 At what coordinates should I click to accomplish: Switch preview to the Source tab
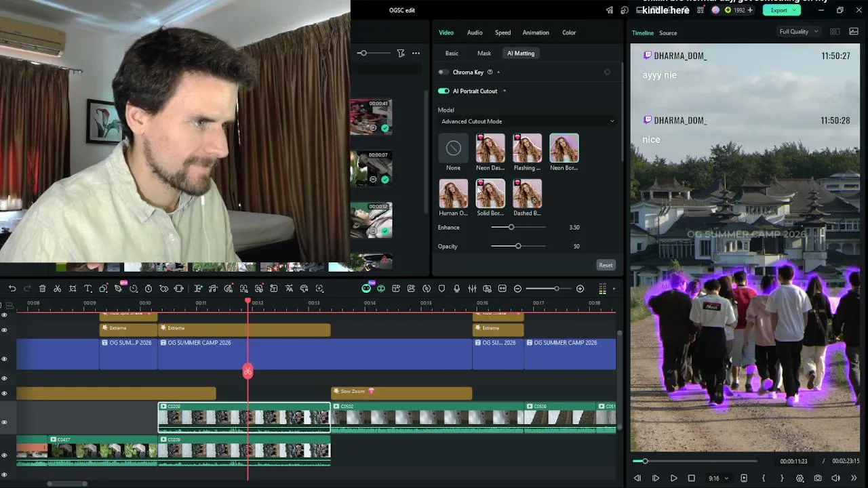[668, 33]
